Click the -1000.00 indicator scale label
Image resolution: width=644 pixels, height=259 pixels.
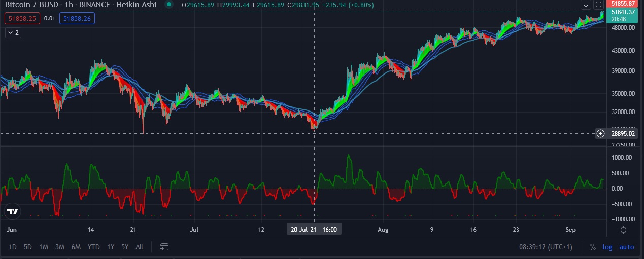(x=624, y=219)
